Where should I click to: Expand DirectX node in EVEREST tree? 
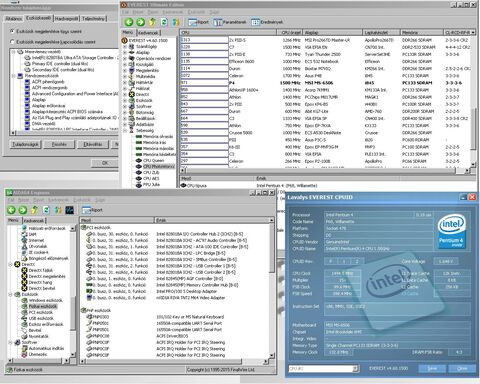click(125, 94)
